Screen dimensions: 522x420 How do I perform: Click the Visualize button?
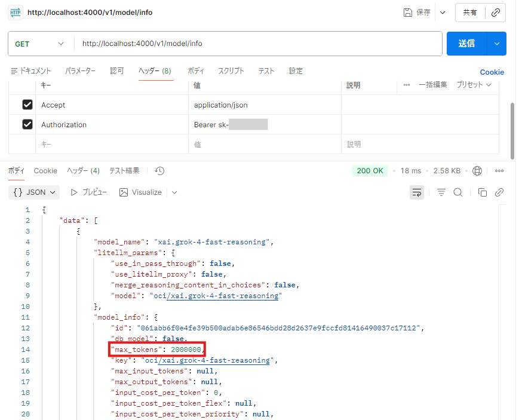(x=140, y=192)
